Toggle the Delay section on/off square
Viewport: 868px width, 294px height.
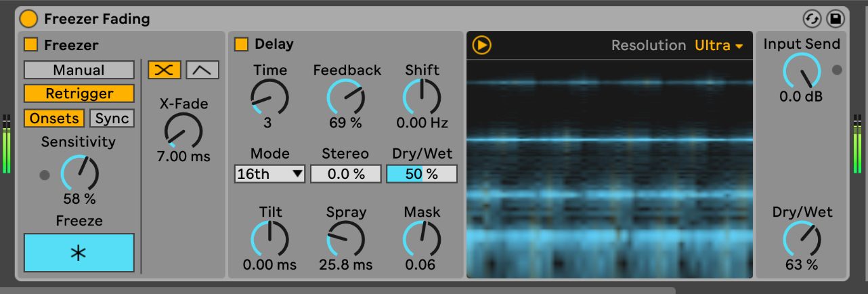[x=242, y=45]
